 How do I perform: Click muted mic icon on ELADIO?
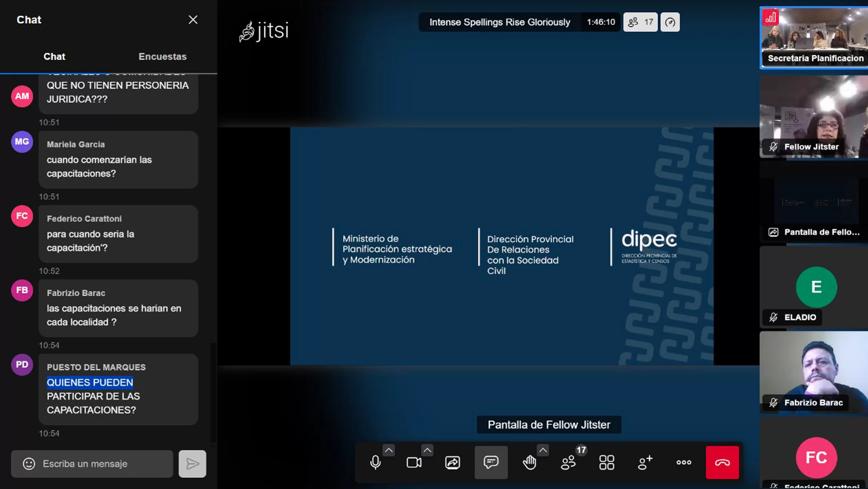tap(773, 317)
